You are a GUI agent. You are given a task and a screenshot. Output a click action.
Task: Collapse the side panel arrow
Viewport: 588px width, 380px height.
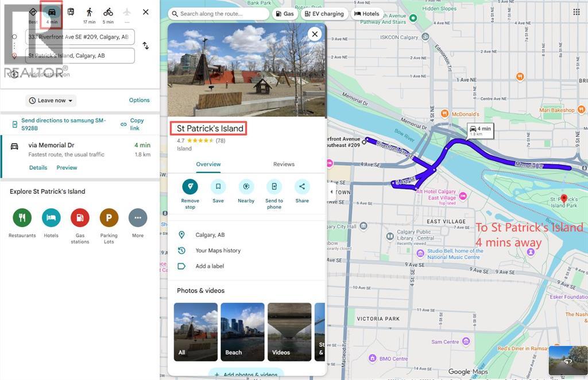click(331, 191)
